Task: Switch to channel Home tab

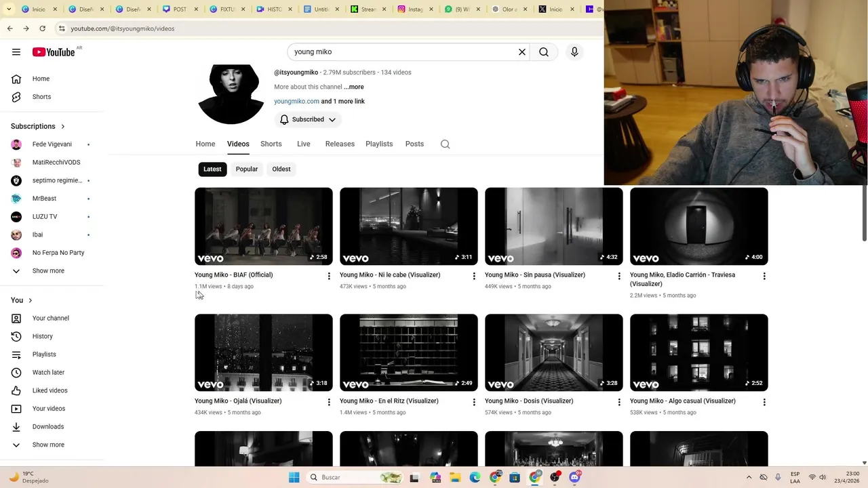Action: pos(205,144)
